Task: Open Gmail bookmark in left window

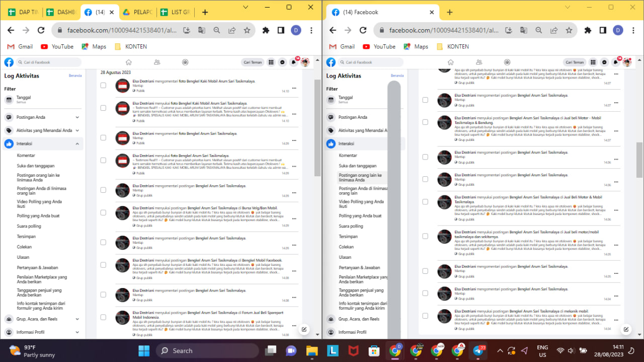Action: point(20,46)
